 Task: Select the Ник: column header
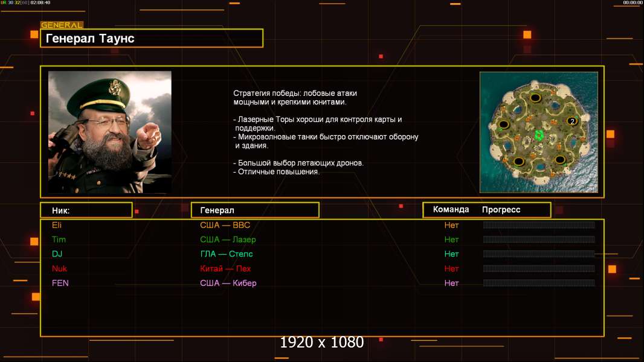[86, 211]
